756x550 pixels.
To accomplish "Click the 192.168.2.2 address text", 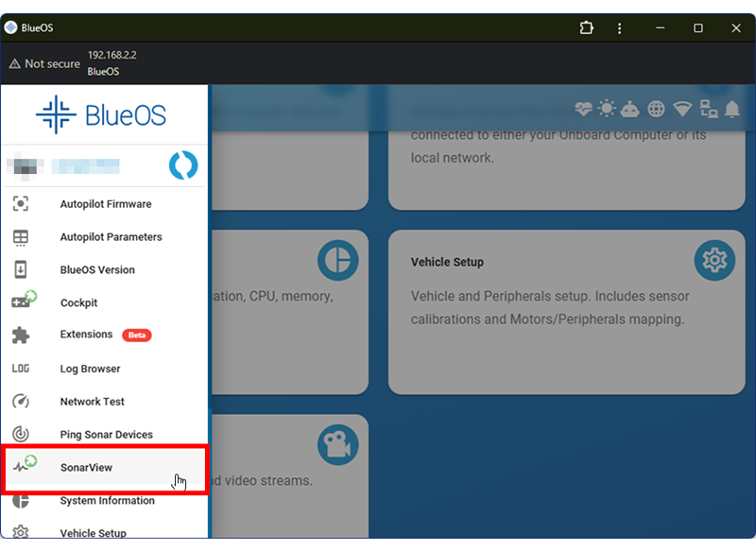I will coord(112,55).
